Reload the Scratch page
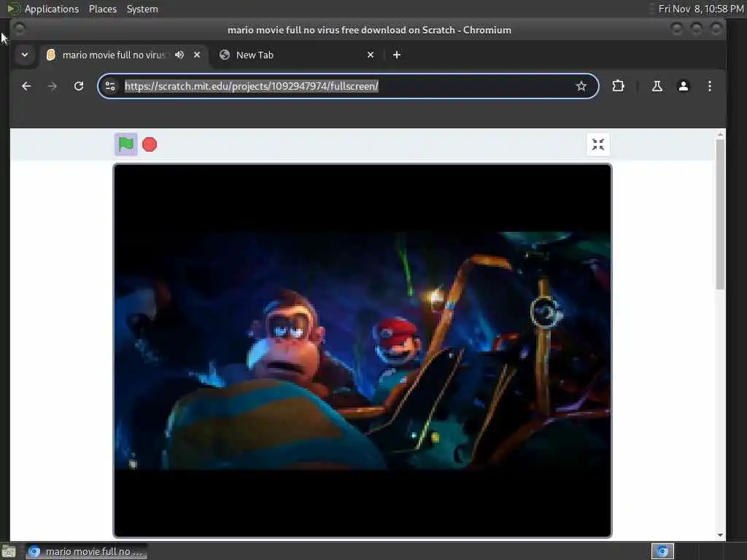Image resolution: width=747 pixels, height=560 pixels. 79,86
